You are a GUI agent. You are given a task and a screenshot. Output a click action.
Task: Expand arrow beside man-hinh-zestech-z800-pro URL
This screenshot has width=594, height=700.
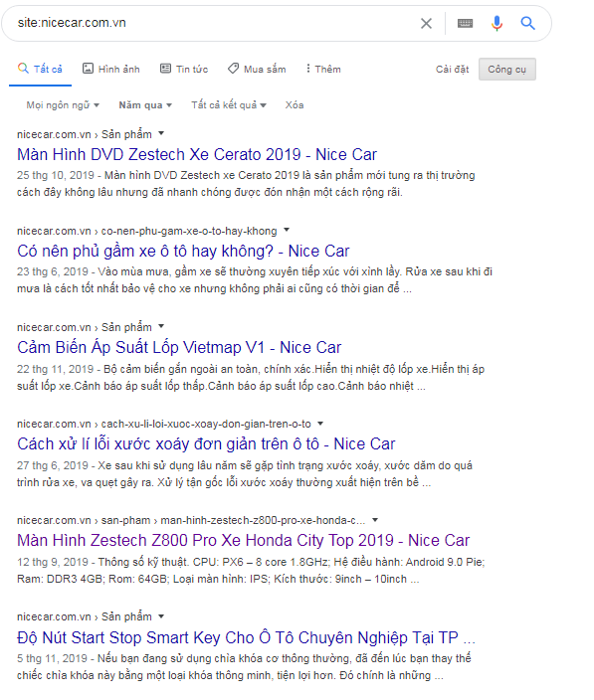pyautogui.click(x=375, y=519)
